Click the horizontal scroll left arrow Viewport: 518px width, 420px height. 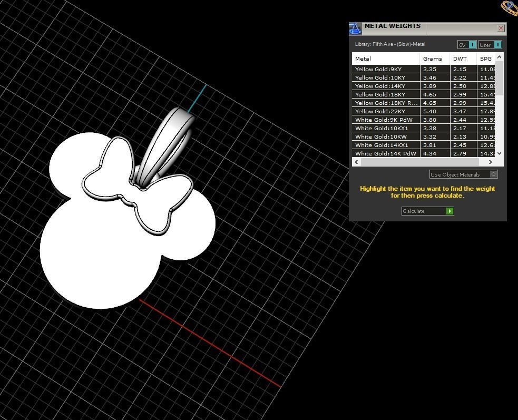click(356, 162)
